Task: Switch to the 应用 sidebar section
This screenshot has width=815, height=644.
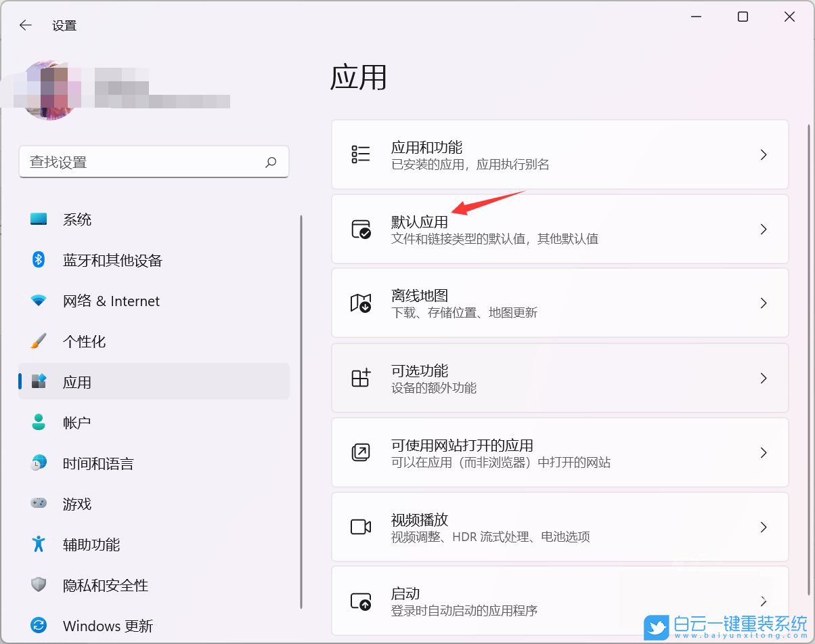Action: pyautogui.click(x=77, y=382)
